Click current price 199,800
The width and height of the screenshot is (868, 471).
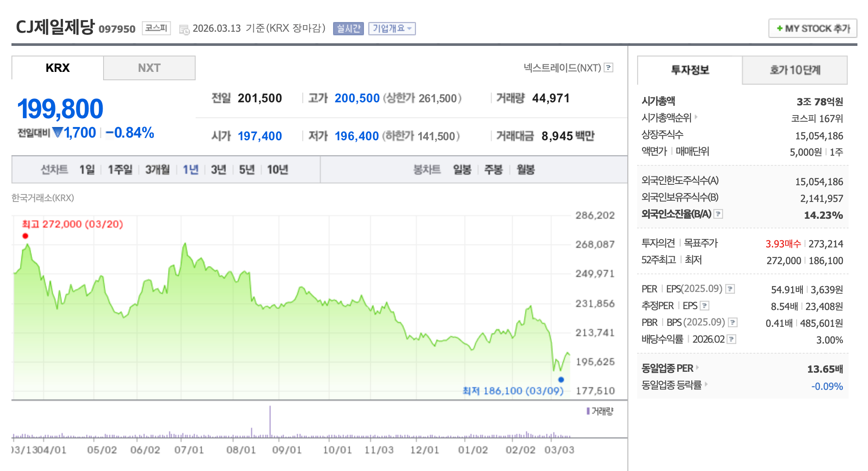pos(60,109)
